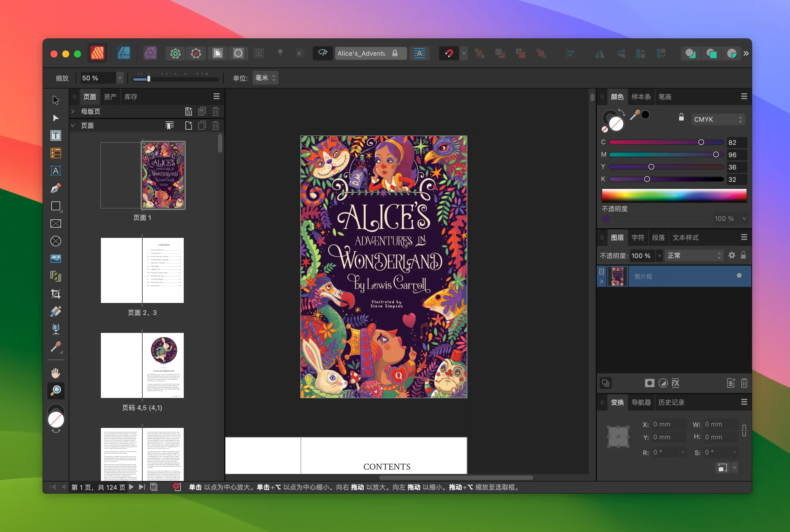Toggle the layer lock icon in the Layers panel
790x532 pixels.
(x=743, y=255)
